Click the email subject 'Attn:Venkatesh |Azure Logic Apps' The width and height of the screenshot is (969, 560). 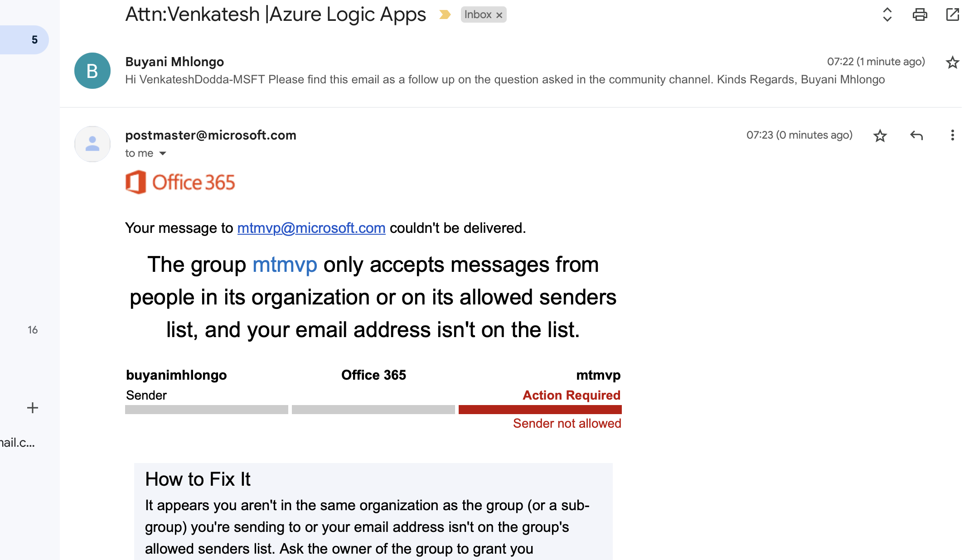click(276, 14)
